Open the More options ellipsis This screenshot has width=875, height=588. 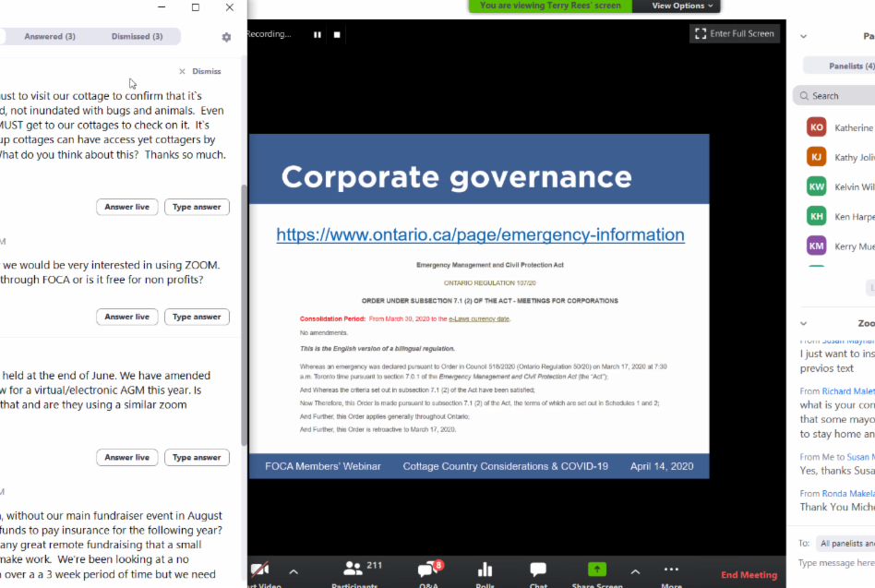[671, 570]
